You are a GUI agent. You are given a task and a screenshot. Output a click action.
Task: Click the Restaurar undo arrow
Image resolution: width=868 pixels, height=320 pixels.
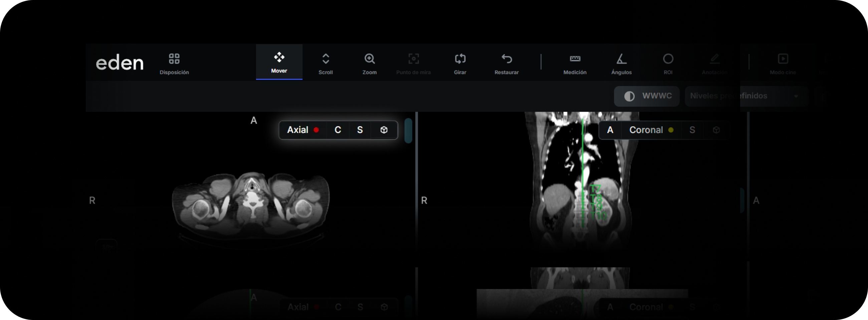click(x=506, y=64)
